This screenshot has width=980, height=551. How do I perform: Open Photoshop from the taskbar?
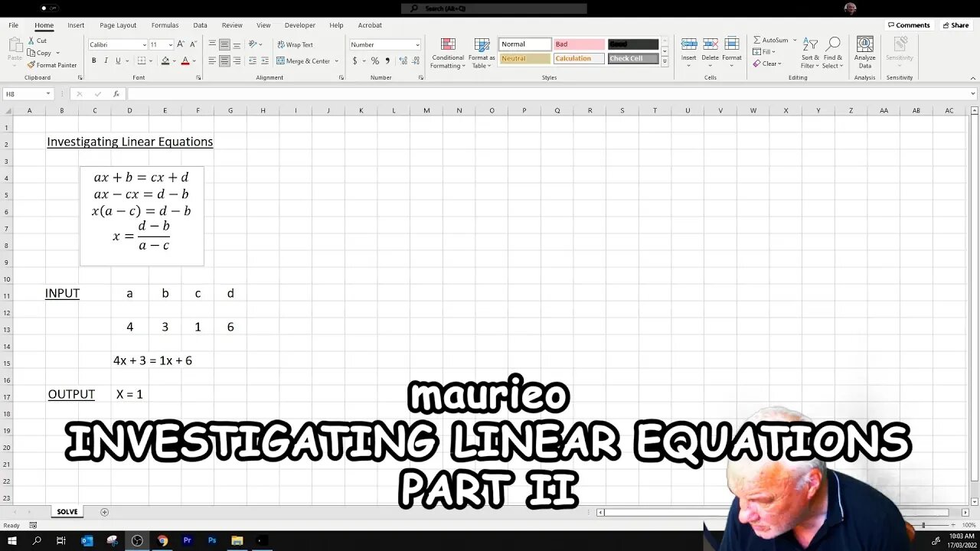pyautogui.click(x=212, y=540)
